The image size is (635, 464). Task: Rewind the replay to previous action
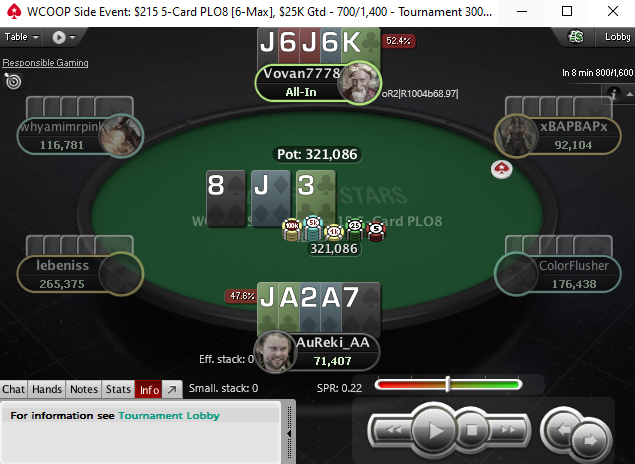[x=393, y=430]
